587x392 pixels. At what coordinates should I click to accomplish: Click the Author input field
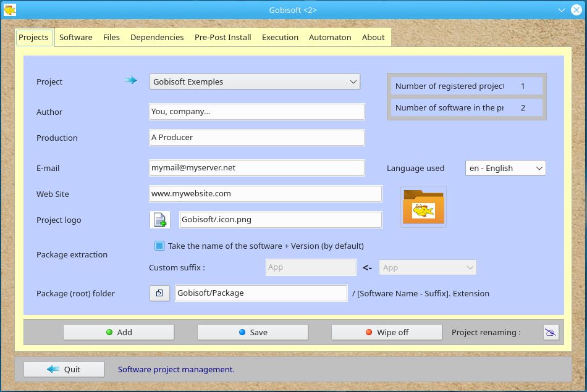pyautogui.click(x=256, y=112)
